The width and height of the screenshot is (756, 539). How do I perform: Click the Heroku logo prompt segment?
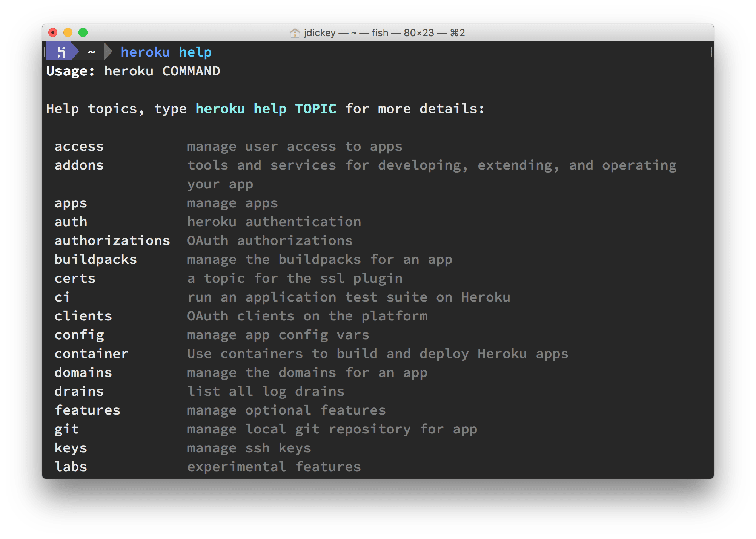pos(61,52)
